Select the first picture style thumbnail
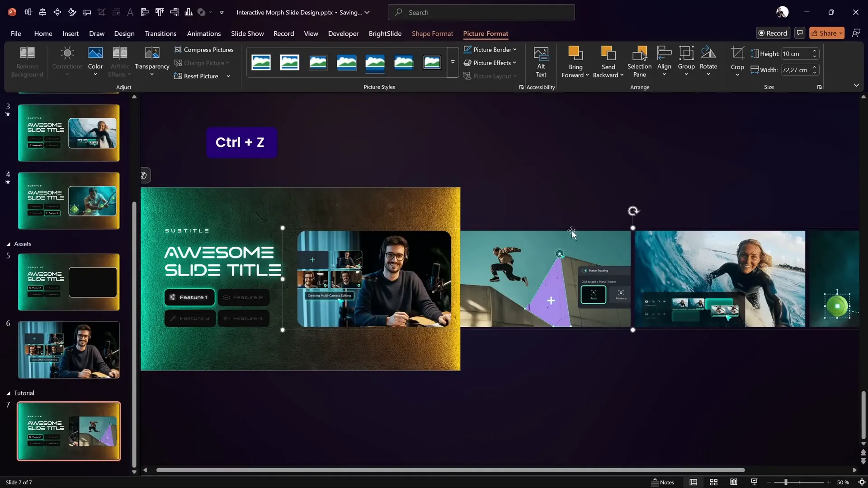Screen dimensions: 868x488 pyautogui.click(x=261, y=62)
